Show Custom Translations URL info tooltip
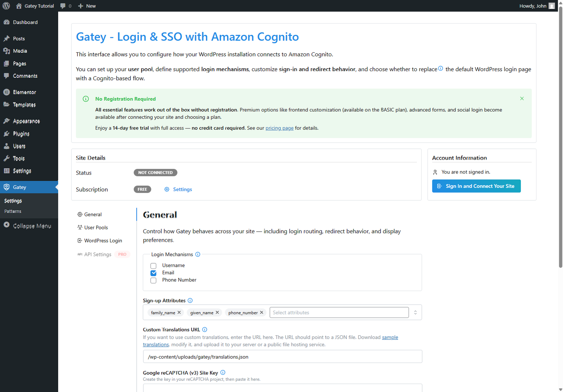 [204, 330]
